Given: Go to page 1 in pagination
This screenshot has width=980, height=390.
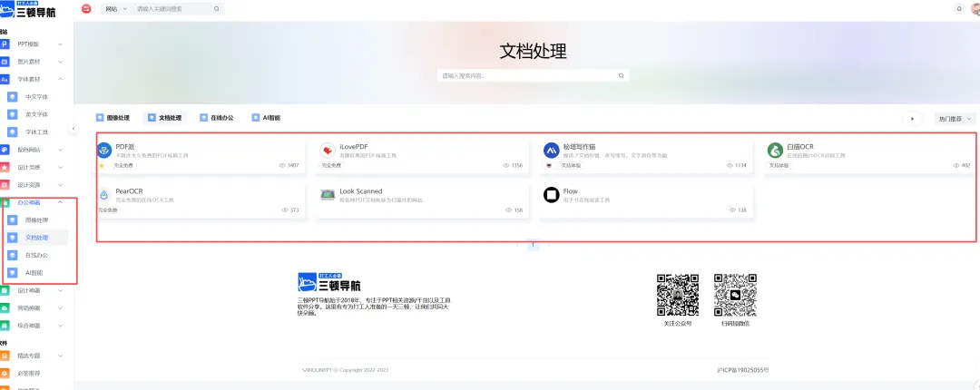Looking at the screenshot, I should pyautogui.click(x=533, y=246).
